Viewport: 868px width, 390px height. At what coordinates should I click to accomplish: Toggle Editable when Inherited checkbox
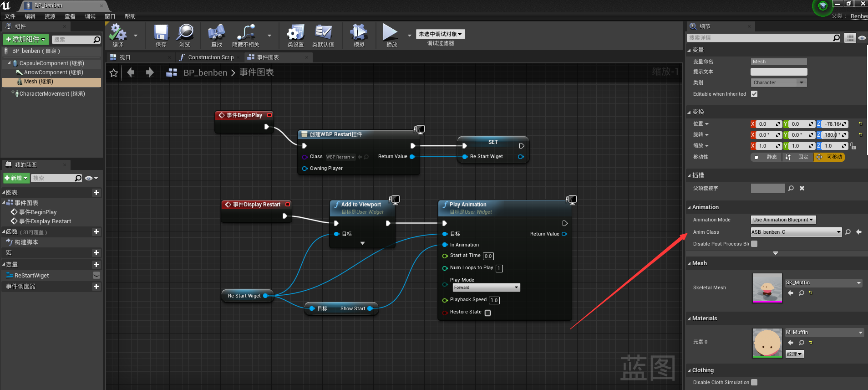pos(754,94)
